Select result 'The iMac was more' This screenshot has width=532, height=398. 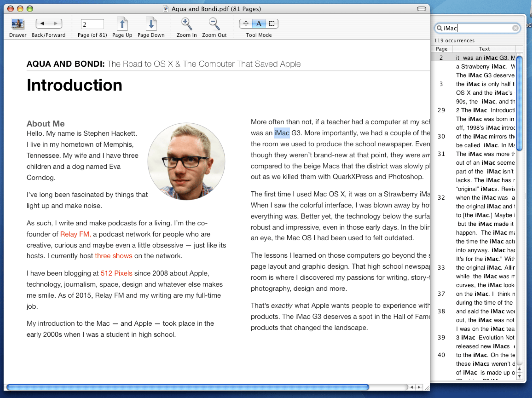click(473, 154)
